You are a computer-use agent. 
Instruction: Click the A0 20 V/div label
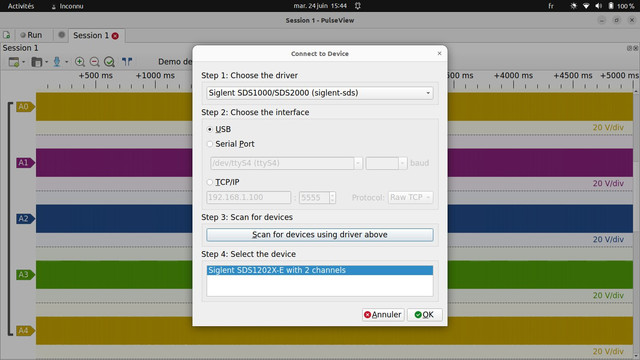608,128
